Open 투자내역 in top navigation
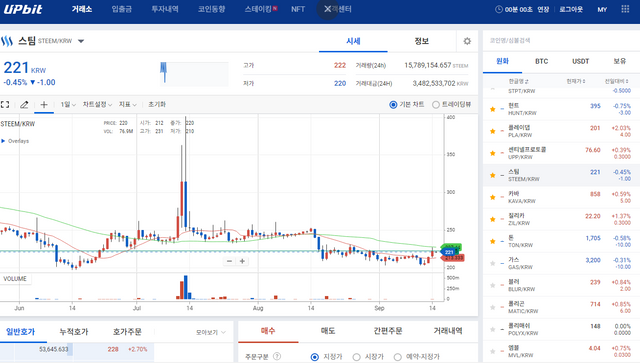The width and height of the screenshot is (640, 363). pyautogui.click(x=165, y=9)
